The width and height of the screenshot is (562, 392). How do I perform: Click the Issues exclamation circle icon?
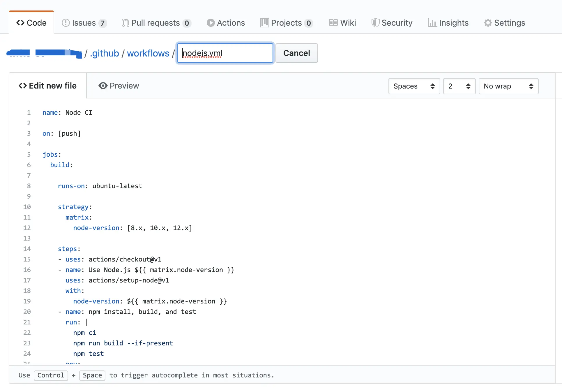click(x=66, y=23)
